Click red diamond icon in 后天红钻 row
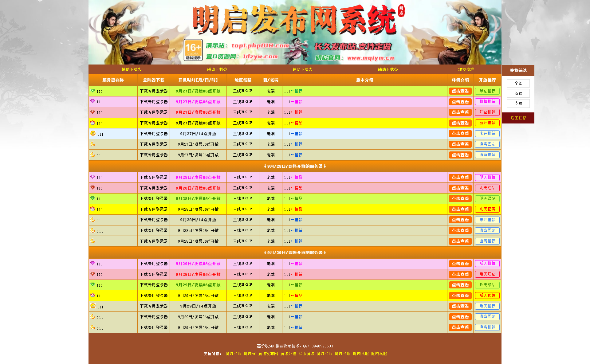This screenshot has height=364, width=590. 92,274
